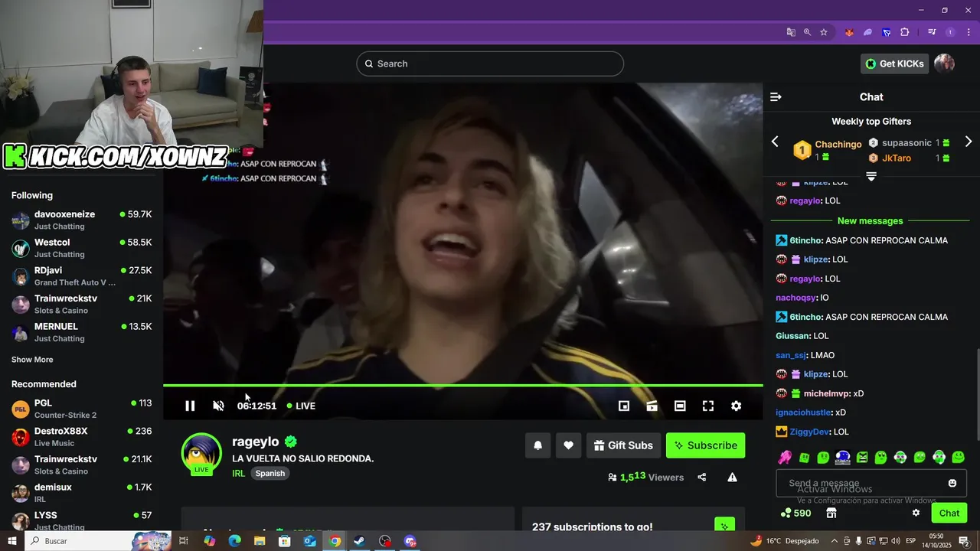Open media controls in Chrome toolbar
Screen dimensions: 980x551
pyautogui.click(x=932, y=32)
